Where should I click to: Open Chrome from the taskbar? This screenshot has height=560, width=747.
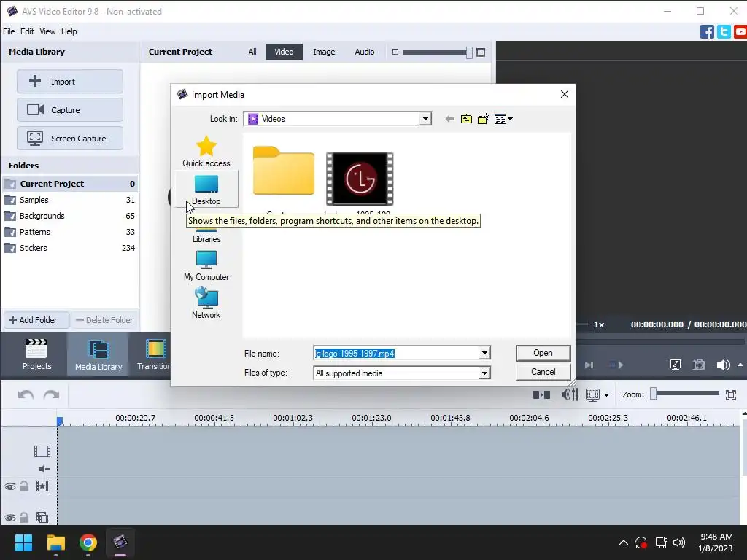pos(88,542)
